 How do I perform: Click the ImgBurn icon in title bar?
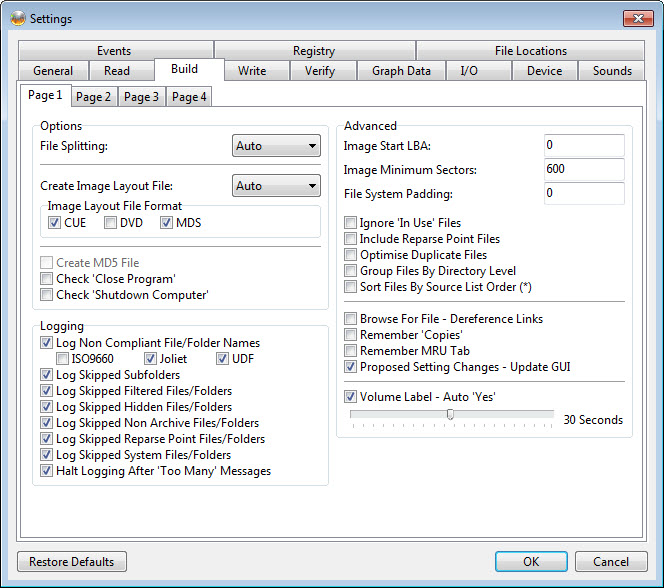[x=18, y=18]
